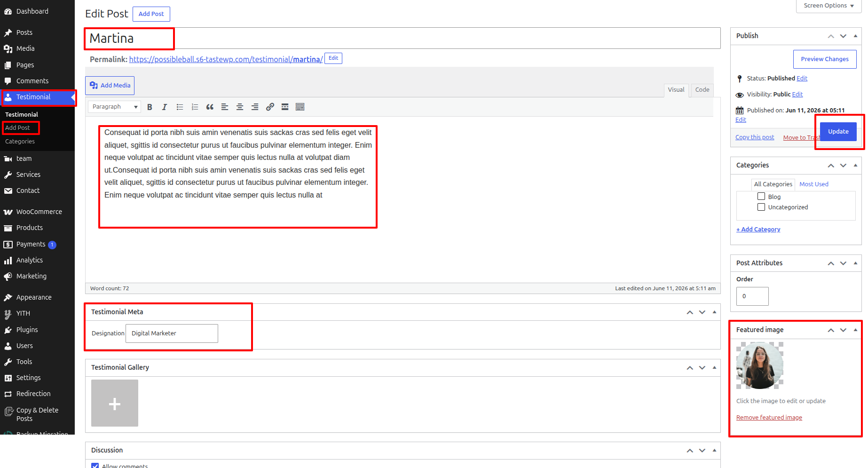Align text left
Viewport: 868px width, 468px height.
point(225,107)
